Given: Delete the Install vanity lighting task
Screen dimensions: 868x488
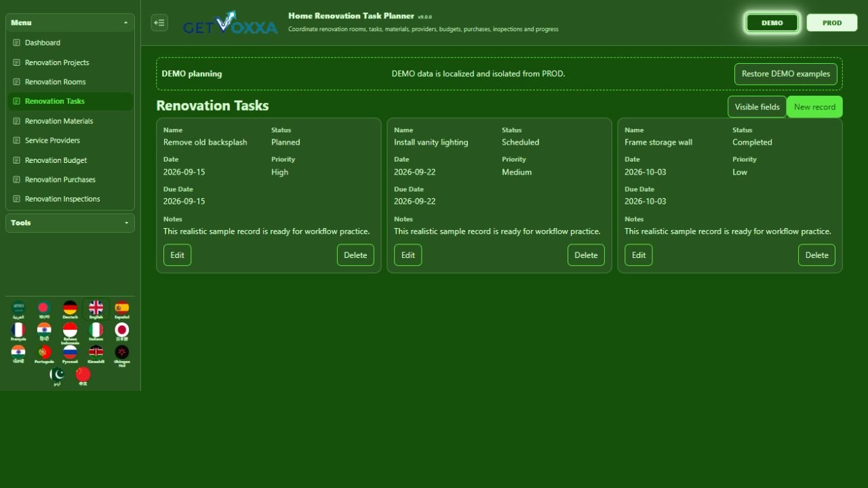Looking at the screenshot, I should tap(586, 255).
